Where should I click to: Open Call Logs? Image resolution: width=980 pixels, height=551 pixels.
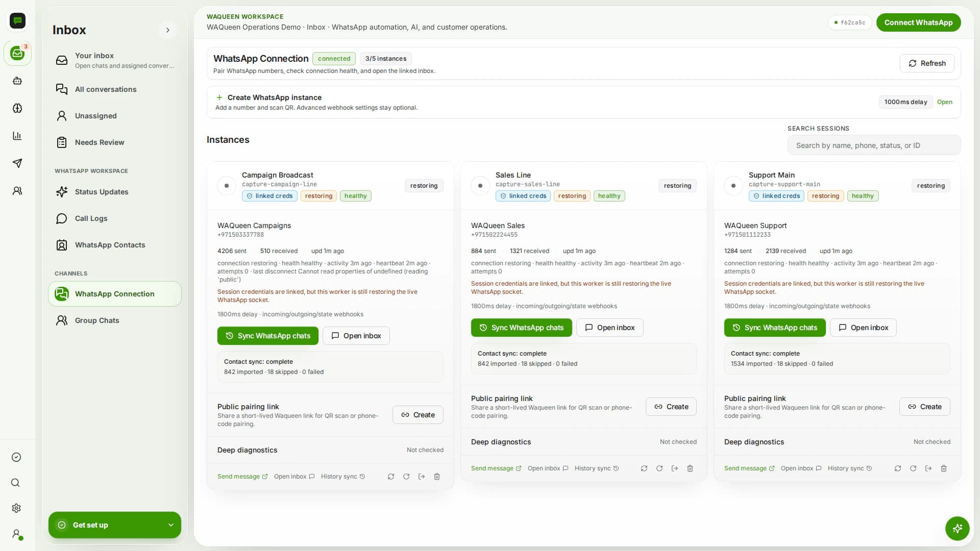(x=115, y=218)
